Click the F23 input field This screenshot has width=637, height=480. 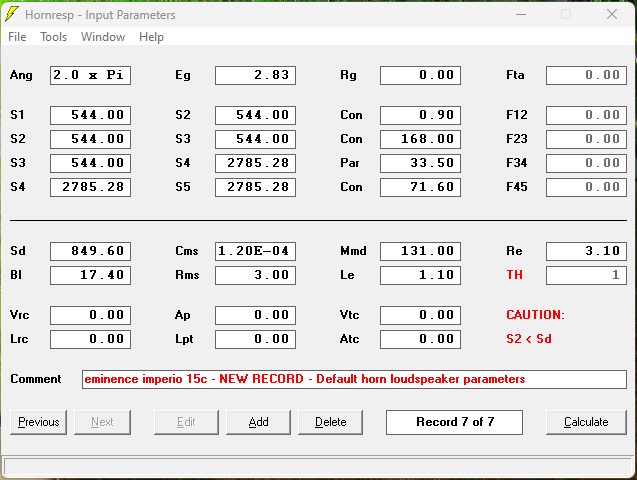coord(586,139)
